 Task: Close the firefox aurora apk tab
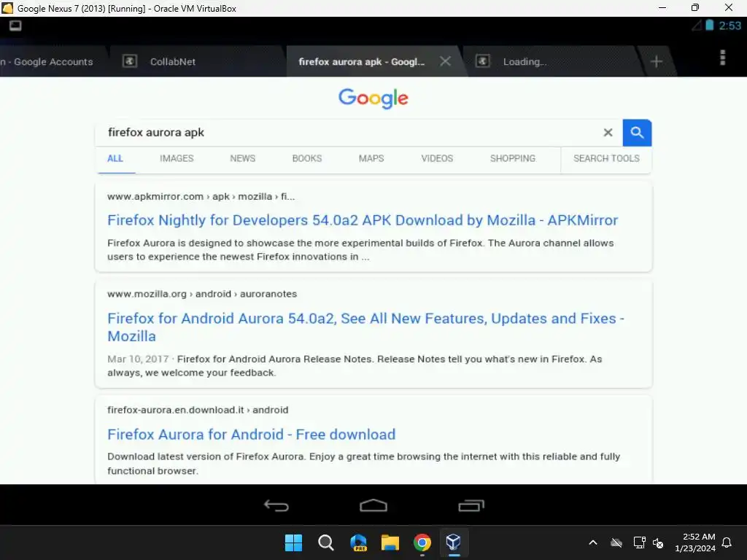coord(445,61)
